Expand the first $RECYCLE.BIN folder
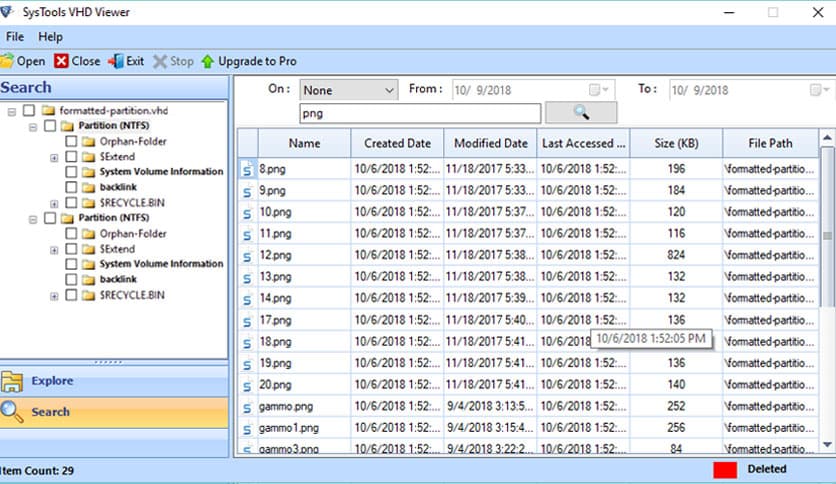 [54, 204]
